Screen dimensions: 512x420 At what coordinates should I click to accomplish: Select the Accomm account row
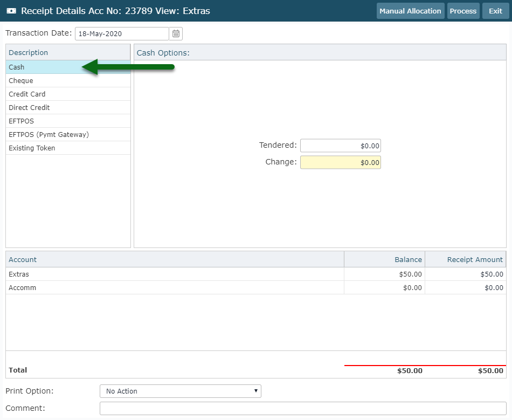click(255, 288)
